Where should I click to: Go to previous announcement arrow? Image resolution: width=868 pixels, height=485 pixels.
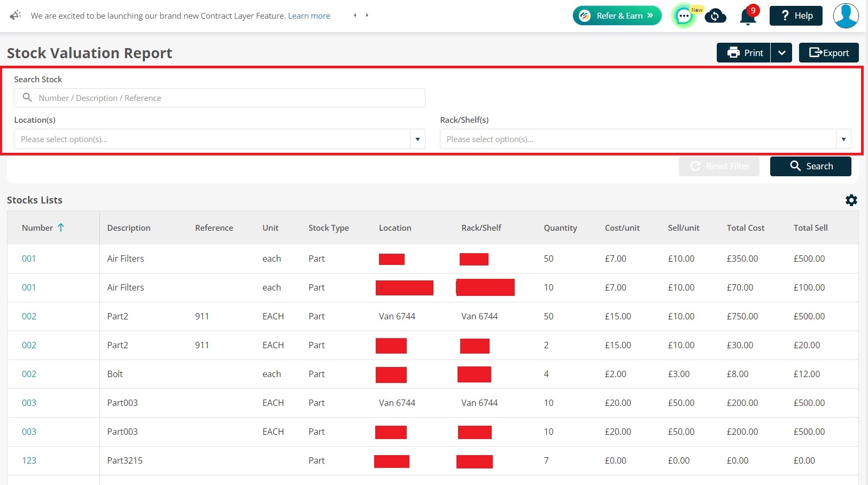(x=355, y=15)
